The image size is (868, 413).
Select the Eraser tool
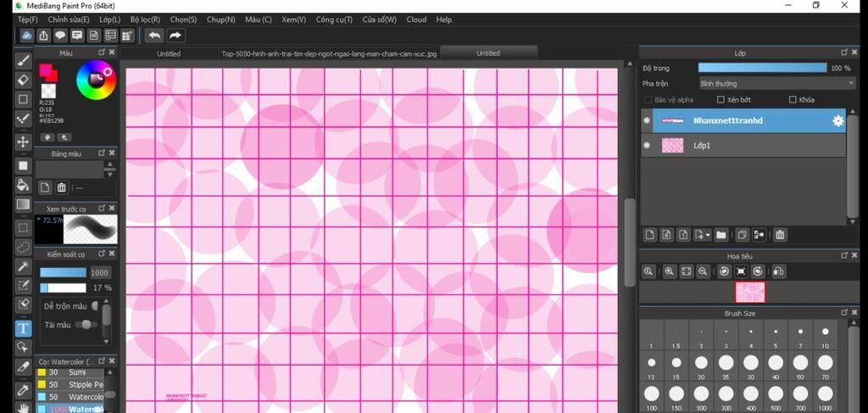pos(23,80)
